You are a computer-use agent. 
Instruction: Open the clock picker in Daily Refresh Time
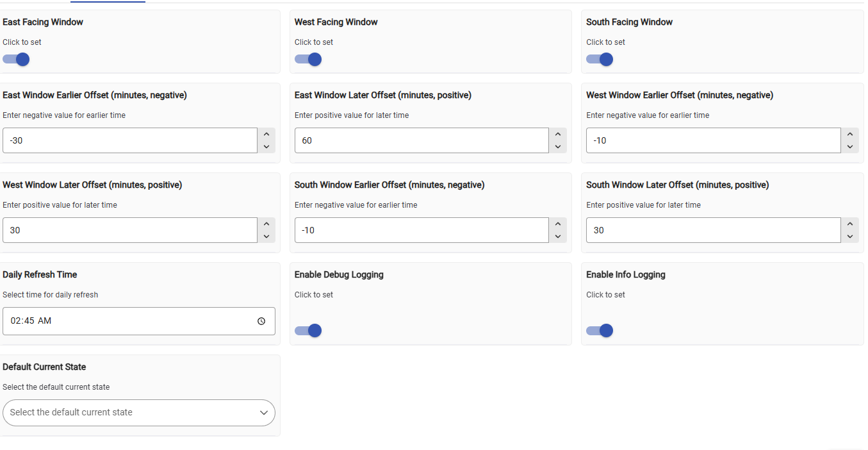pos(261,321)
